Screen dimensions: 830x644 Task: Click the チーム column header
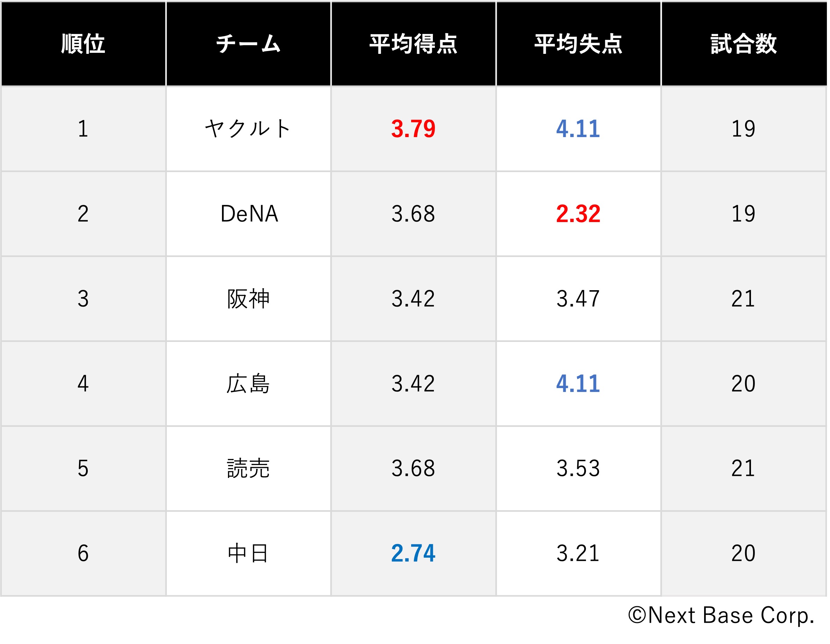click(248, 44)
